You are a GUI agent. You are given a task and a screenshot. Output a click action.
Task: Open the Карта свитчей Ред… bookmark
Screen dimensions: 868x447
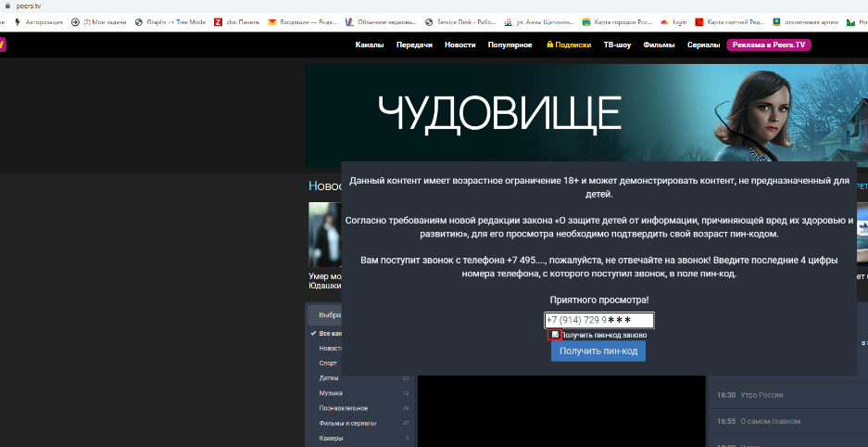[730, 22]
